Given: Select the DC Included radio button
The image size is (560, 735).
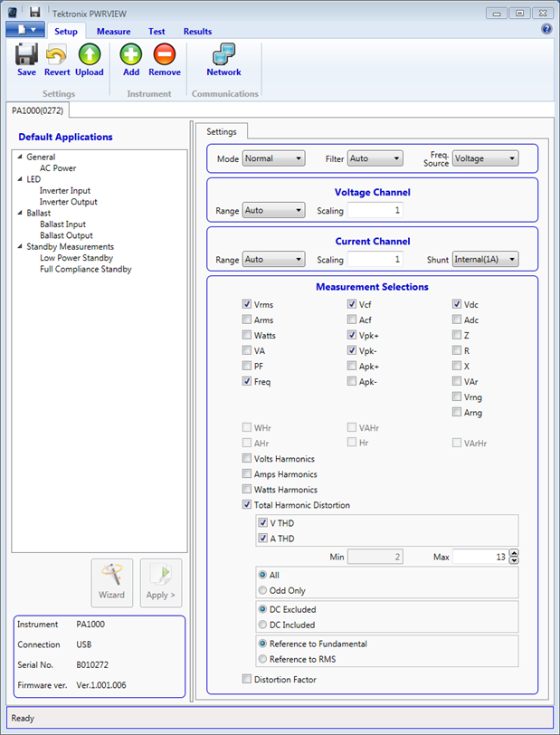Looking at the screenshot, I should (262, 625).
